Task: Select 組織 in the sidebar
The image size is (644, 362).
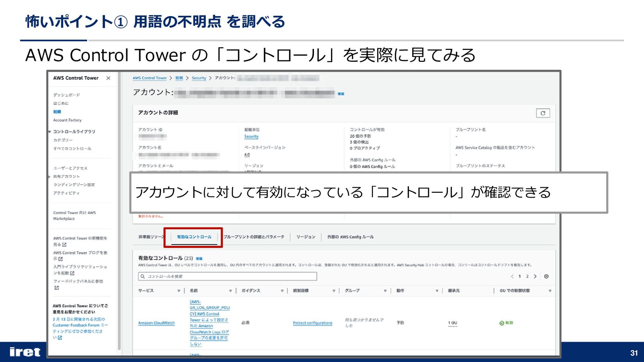Action: coord(57,112)
